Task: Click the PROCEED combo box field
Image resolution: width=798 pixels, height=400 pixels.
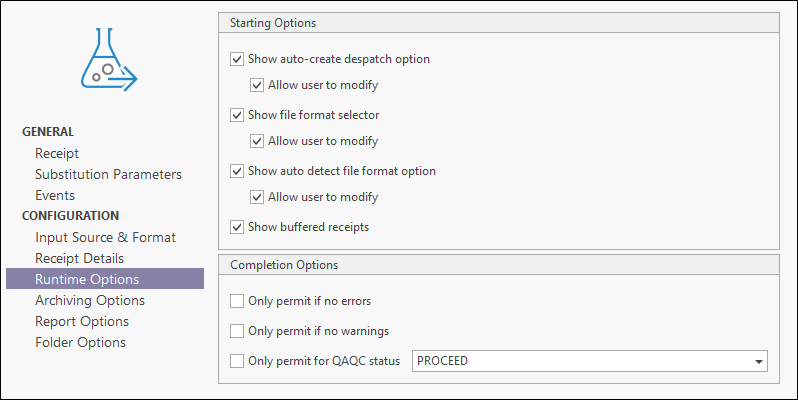Action: coord(589,361)
